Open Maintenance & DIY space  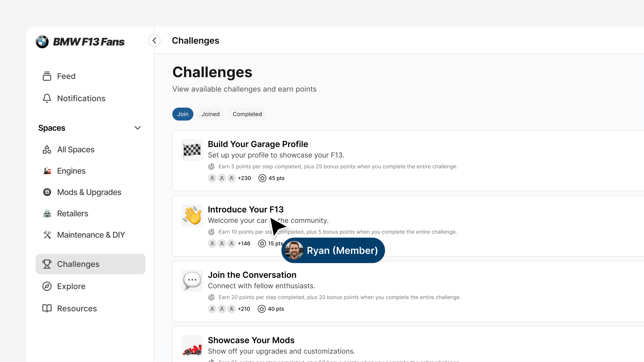[x=91, y=235]
